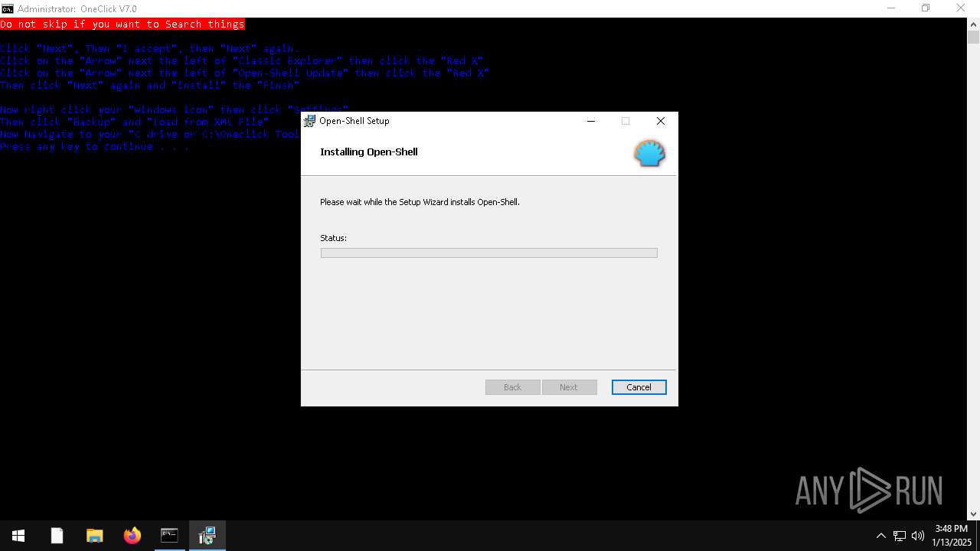Image resolution: width=980 pixels, height=551 pixels.
Task: Minimize the OneClick V7.0 console window
Action: [x=891, y=8]
